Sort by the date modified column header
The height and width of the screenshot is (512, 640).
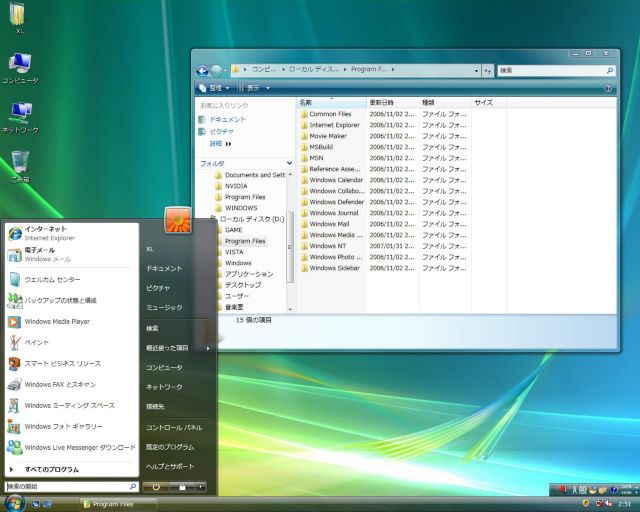coord(392,102)
